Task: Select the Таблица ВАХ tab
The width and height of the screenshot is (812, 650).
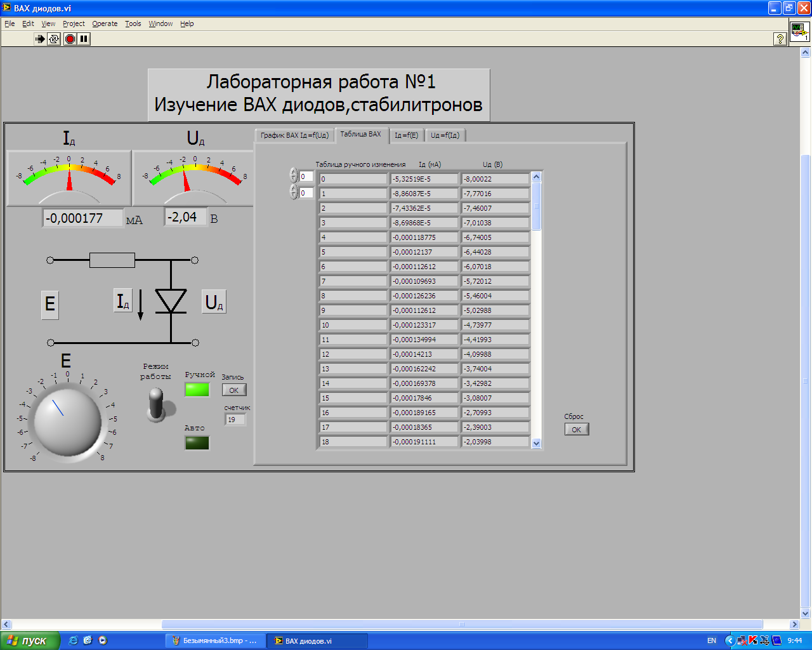Action: [x=360, y=134]
